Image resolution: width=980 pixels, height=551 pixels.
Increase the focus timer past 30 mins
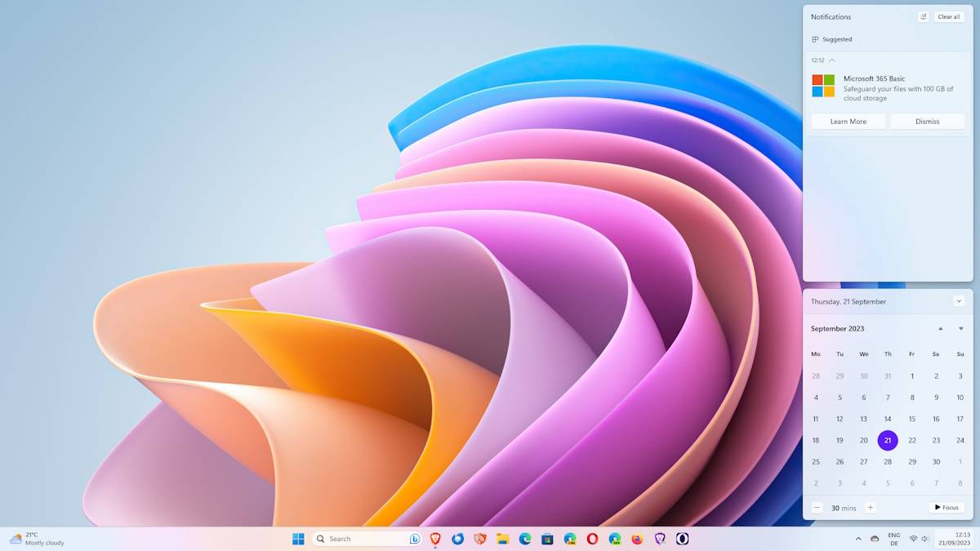coord(870,507)
